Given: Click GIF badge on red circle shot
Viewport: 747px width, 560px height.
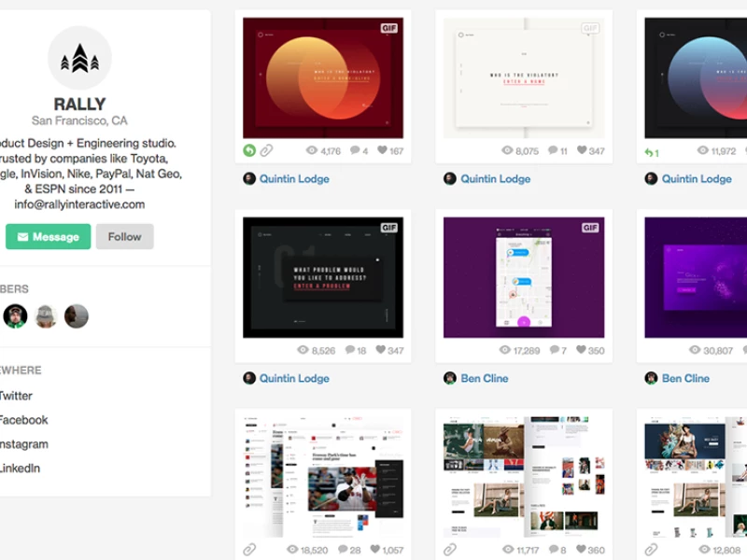Looking at the screenshot, I should coord(388,28).
